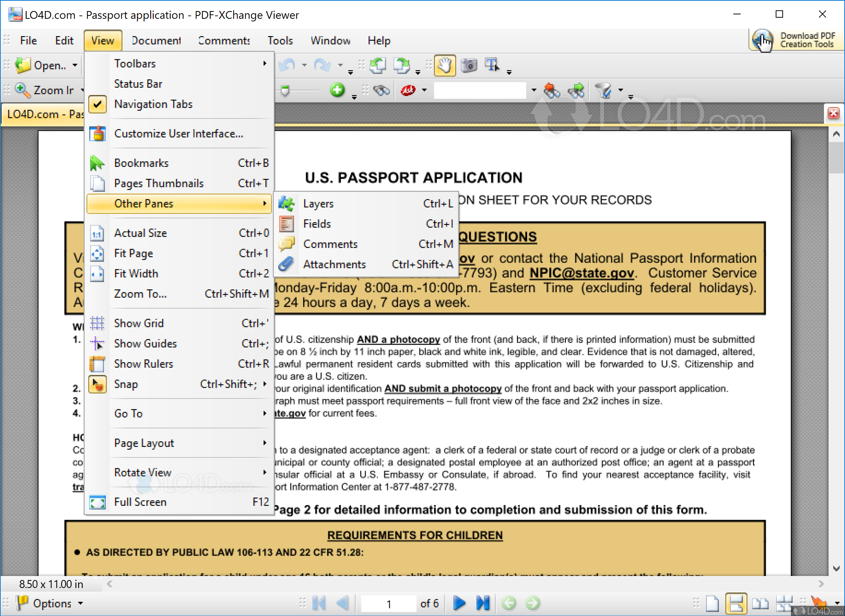The height and width of the screenshot is (616, 845).
Task: Expand the Toolbars submenu
Action: [x=178, y=64]
